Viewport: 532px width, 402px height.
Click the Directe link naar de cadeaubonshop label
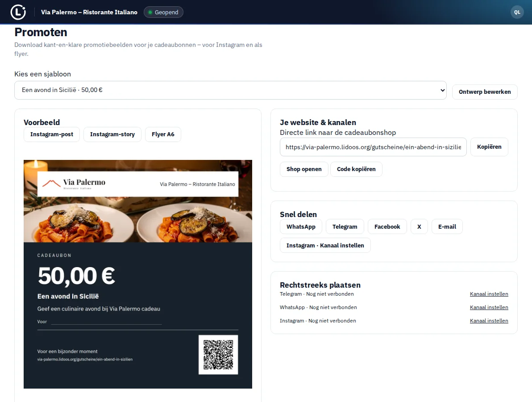click(x=337, y=133)
